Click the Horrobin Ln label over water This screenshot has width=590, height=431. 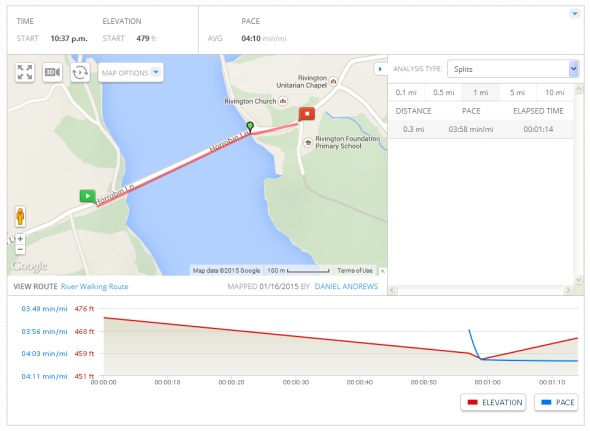tap(230, 142)
